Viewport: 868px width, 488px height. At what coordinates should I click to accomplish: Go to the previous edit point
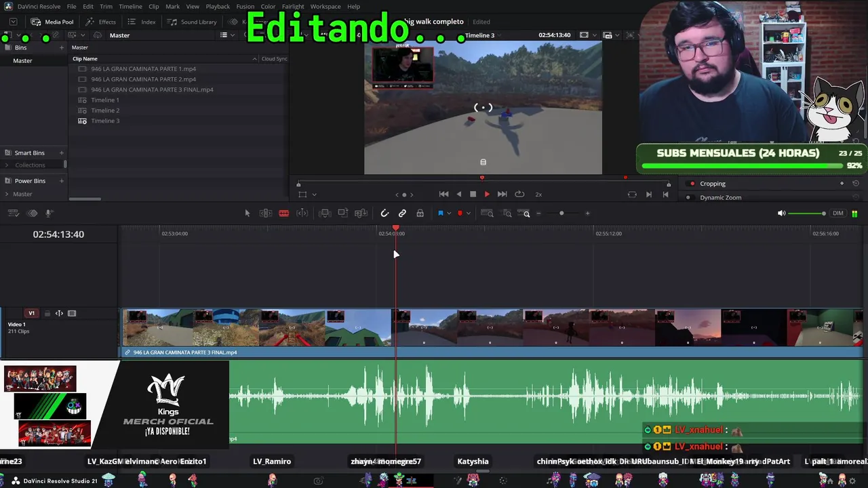click(x=665, y=195)
